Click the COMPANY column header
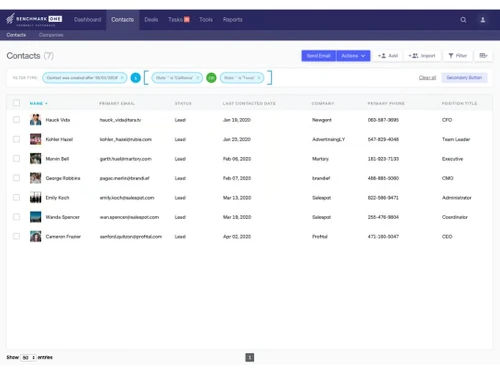 point(323,103)
